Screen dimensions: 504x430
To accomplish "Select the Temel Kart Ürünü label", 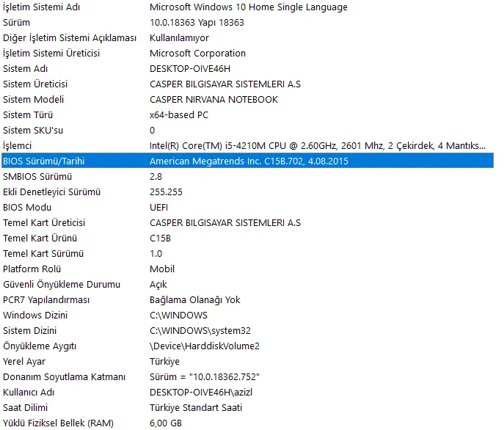I will (x=40, y=238).
